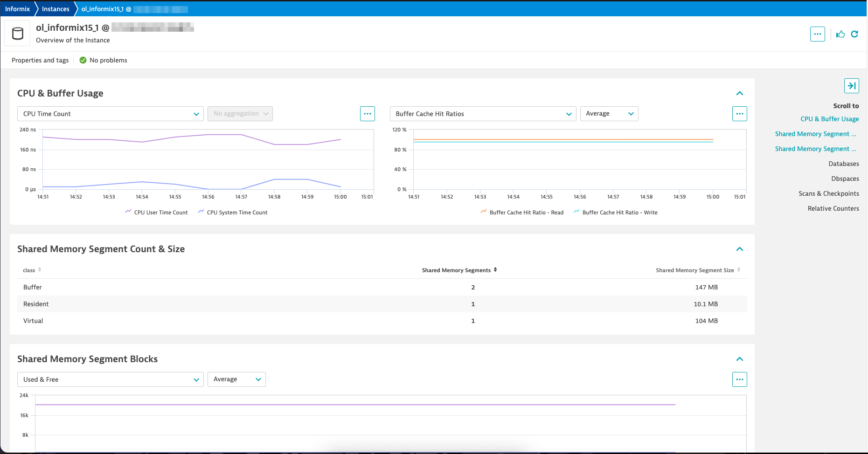
Task: Sort by Shared Memory Segment Size column
Action: click(698, 270)
